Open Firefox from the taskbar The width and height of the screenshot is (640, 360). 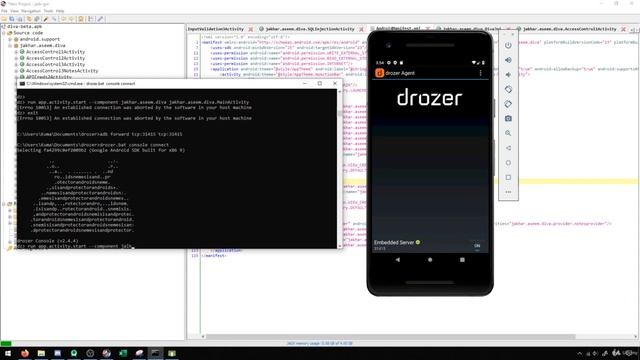pyautogui.click(x=24, y=353)
